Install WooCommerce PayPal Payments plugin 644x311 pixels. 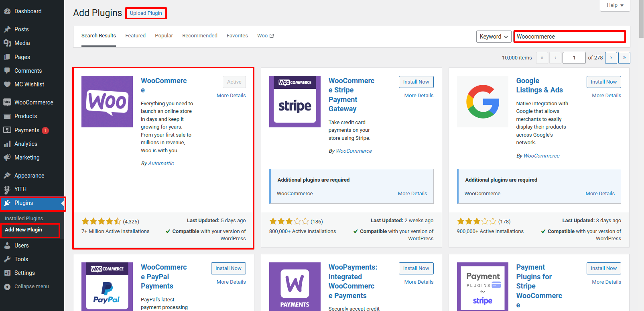coord(228,268)
